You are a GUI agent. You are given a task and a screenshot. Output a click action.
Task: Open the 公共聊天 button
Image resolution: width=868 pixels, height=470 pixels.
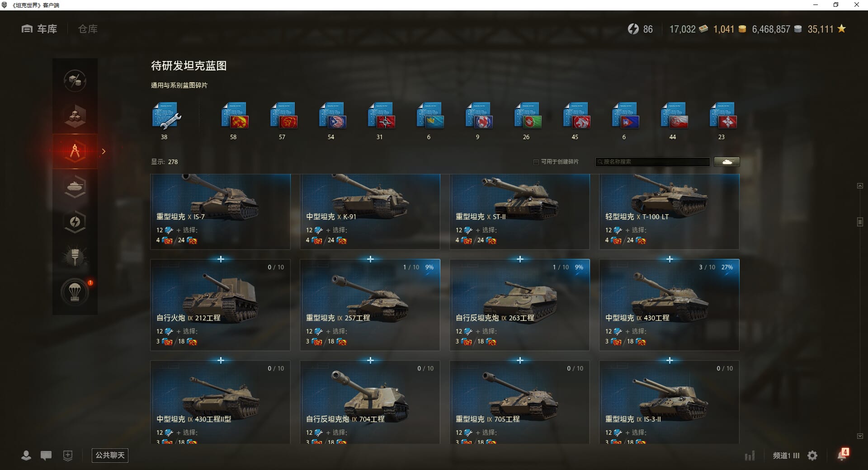tap(110, 456)
